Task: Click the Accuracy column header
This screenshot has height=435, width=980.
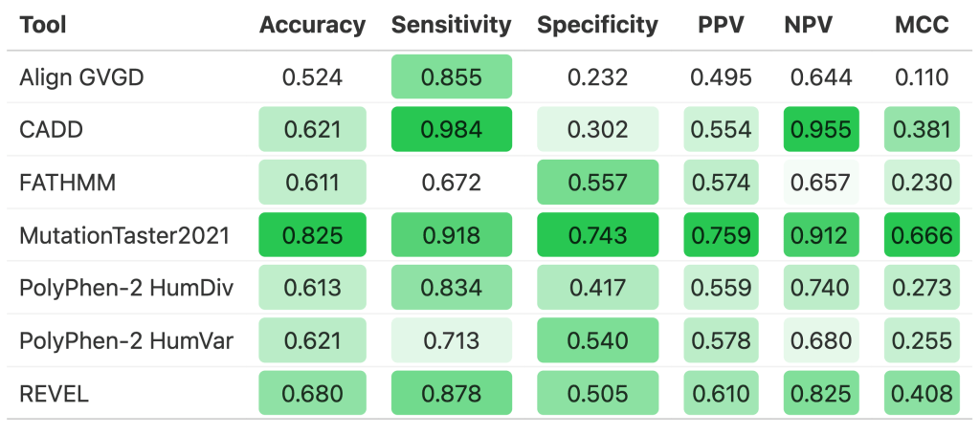Action: (x=312, y=25)
